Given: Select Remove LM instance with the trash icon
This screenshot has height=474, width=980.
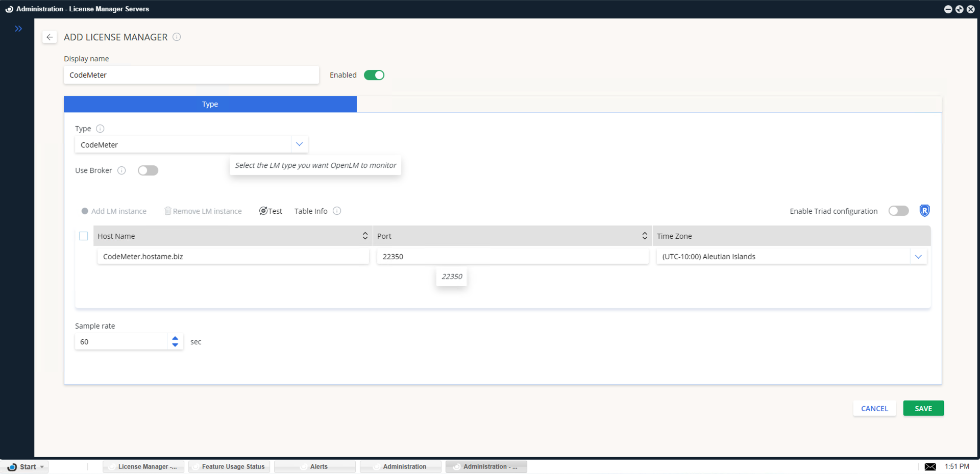Looking at the screenshot, I should pos(203,211).
